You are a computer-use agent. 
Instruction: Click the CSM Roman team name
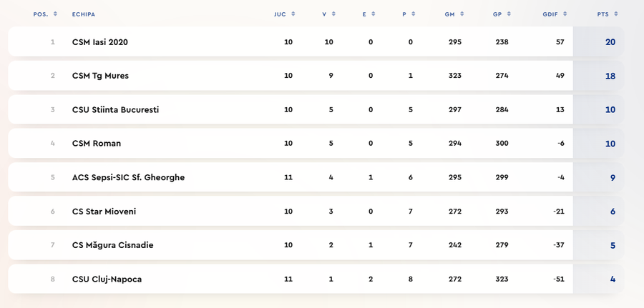96,144
